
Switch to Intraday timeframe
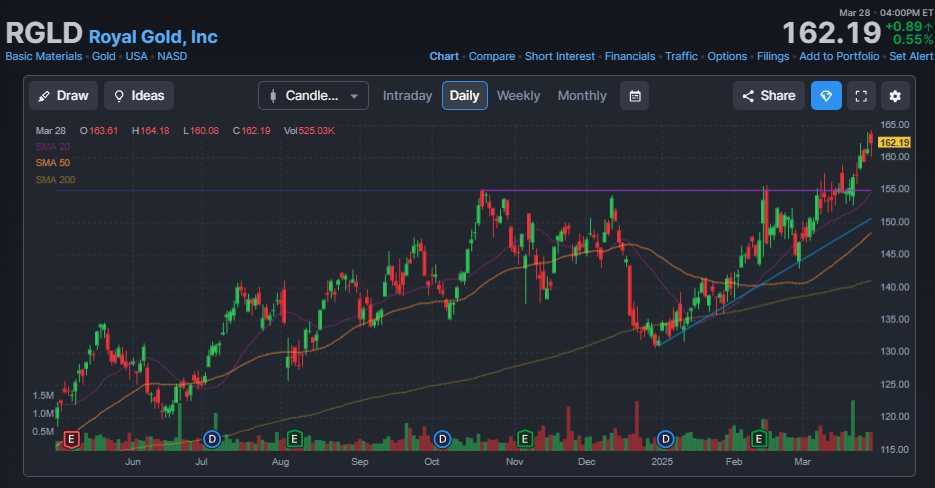[x=407, y=95]
